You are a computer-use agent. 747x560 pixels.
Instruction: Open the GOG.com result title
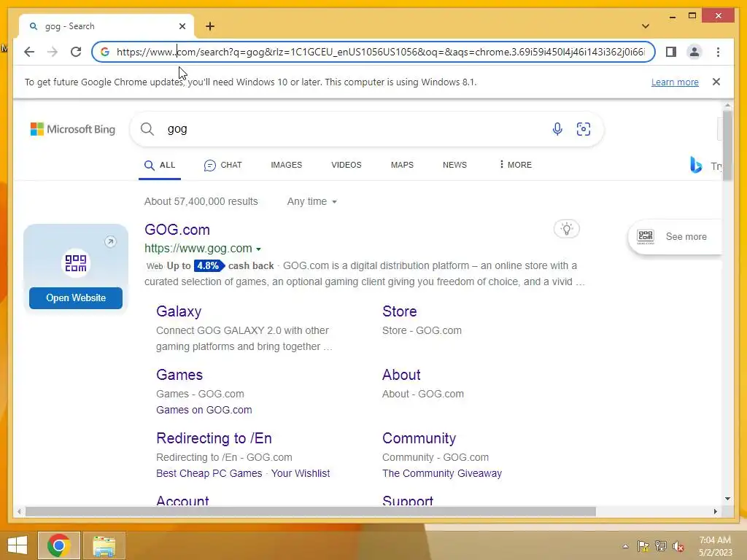click(x=177, y=230)
